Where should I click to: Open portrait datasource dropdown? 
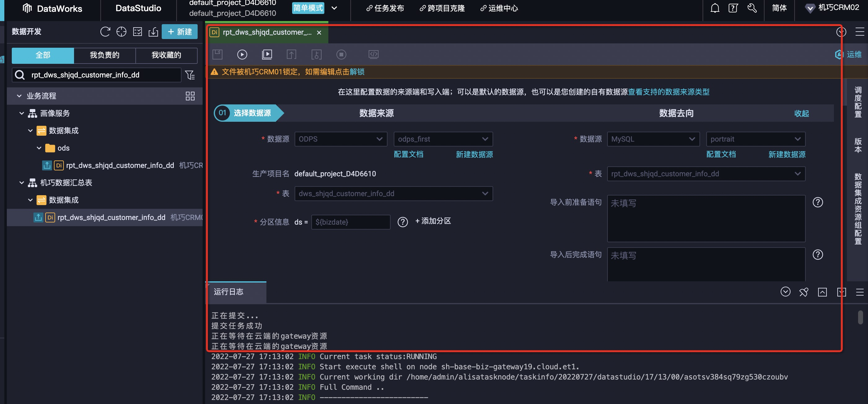pos(756,139)
